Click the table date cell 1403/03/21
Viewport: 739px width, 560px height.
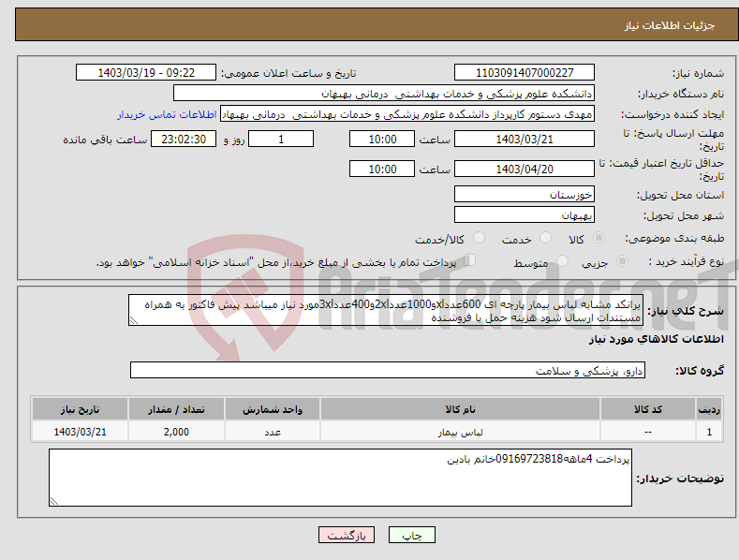point(81,432)
